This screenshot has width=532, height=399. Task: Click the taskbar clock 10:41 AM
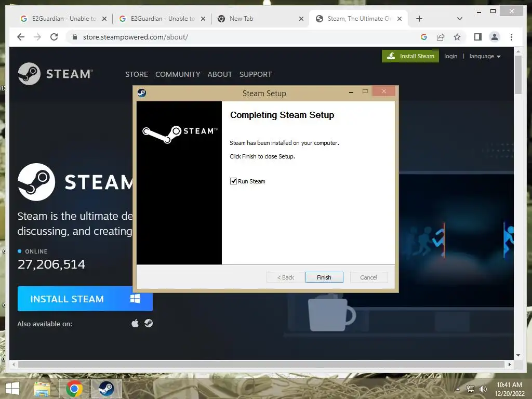point(509,385)
